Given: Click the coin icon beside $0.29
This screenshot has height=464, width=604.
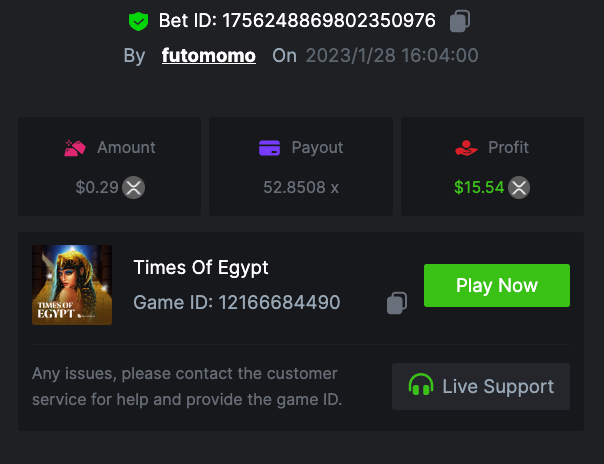Looking at the screenshot, I should pyautogui.click(x=133, y=187).
